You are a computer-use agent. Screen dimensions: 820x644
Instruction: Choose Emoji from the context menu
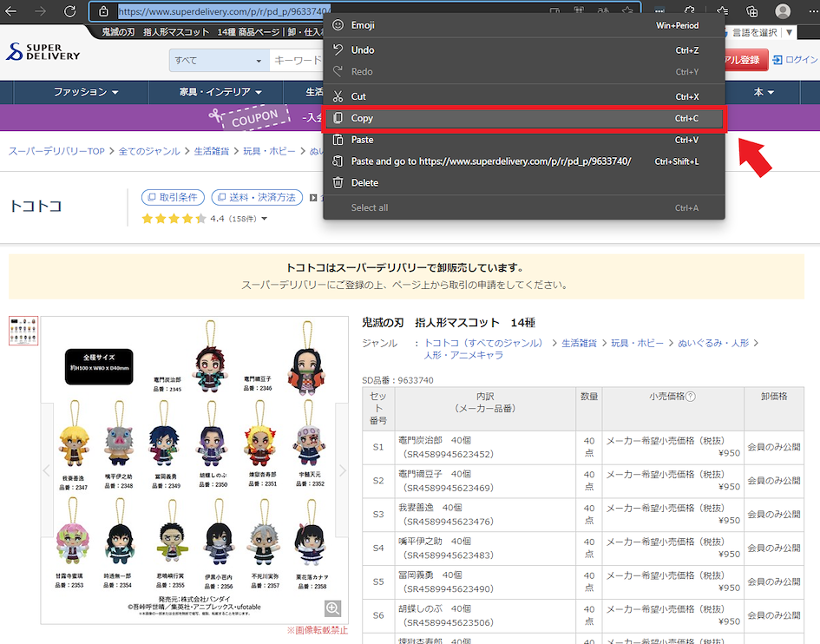tap(524, 25)
